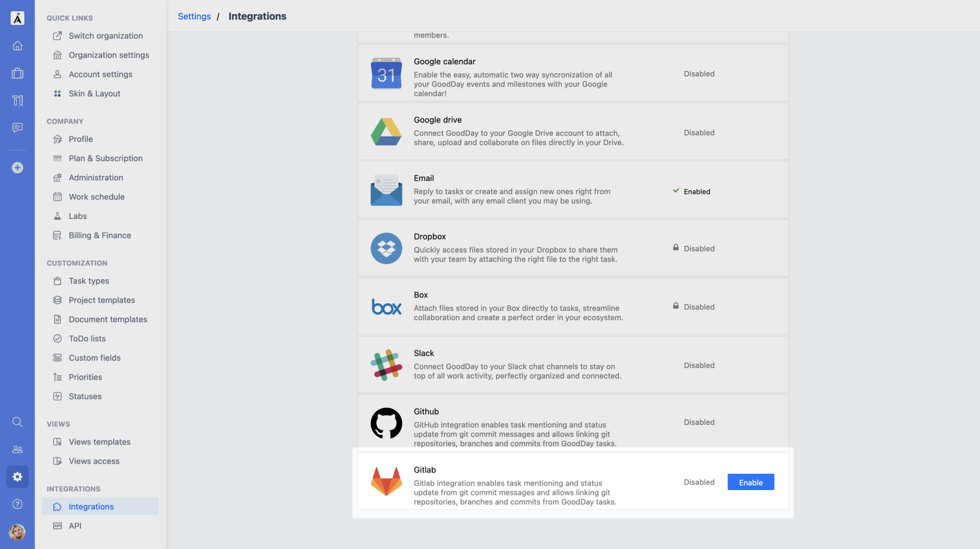Image resolution: width=980 pixels, height=549 pixels.
Task: Click the Email integration title
Action: [x=423, y=178]
